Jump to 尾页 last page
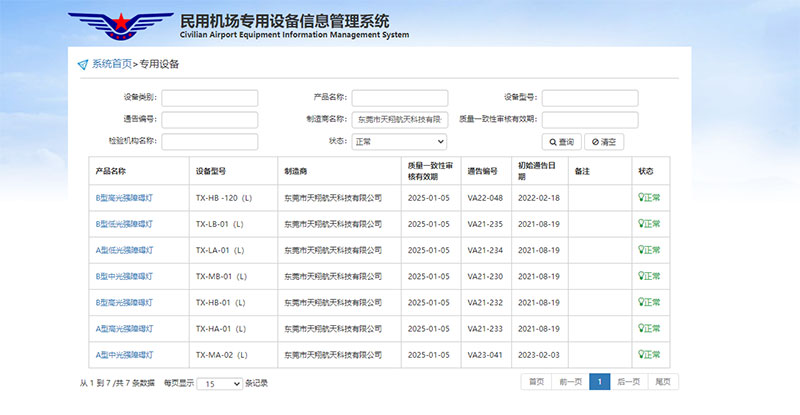This screenshot has height=415, width=800. coord(662,382)
